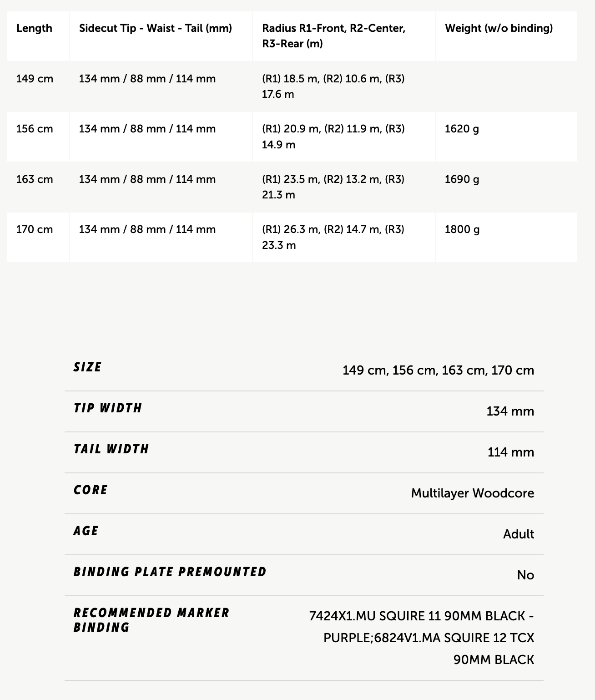This screenshot has width=595, height=700.
Task: Click the Multilayer Woodcore value
Action: 472,493
